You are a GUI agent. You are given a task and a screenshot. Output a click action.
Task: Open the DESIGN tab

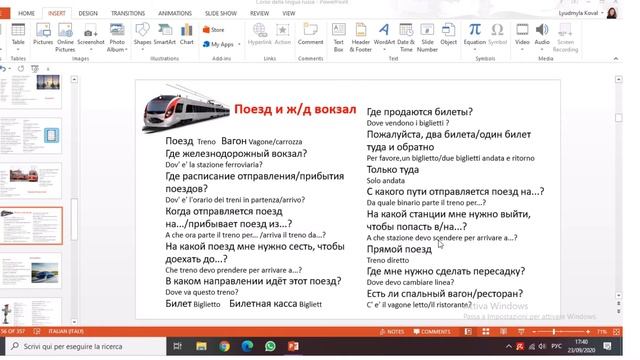tap(88, 13)
